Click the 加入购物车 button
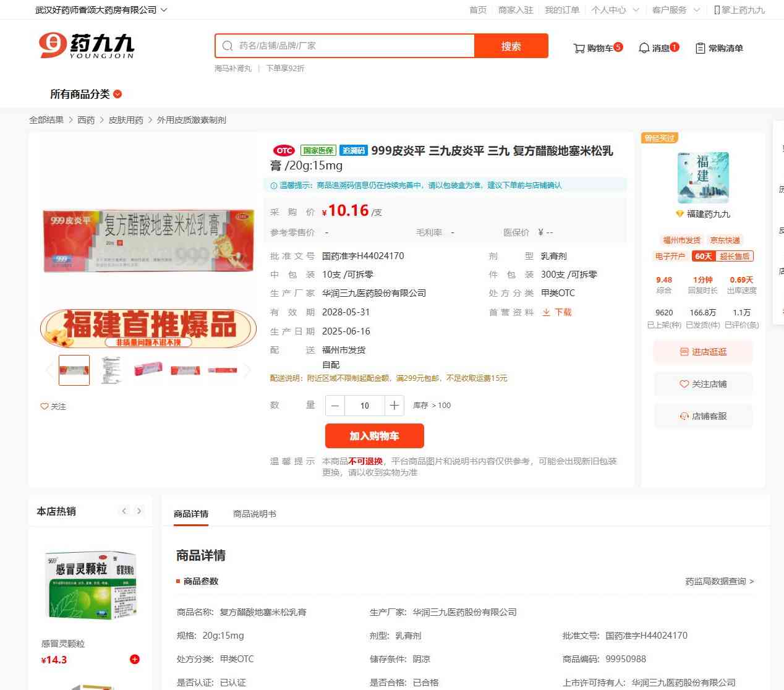The height and width of the screenshot is (690, 784). 375,436
